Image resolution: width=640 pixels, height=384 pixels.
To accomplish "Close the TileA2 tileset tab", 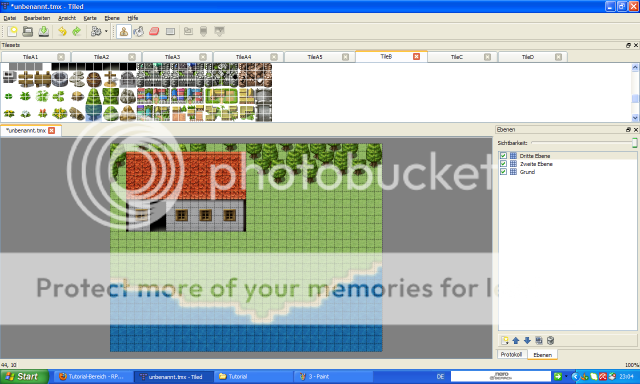I will (x=132, y=57).
